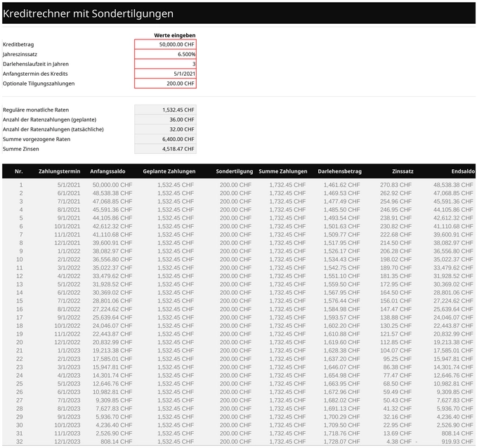The width and height of the screenshot is (477, 448).
Task: Select the Summe Zinsen label
Action: tap(20, 149)
